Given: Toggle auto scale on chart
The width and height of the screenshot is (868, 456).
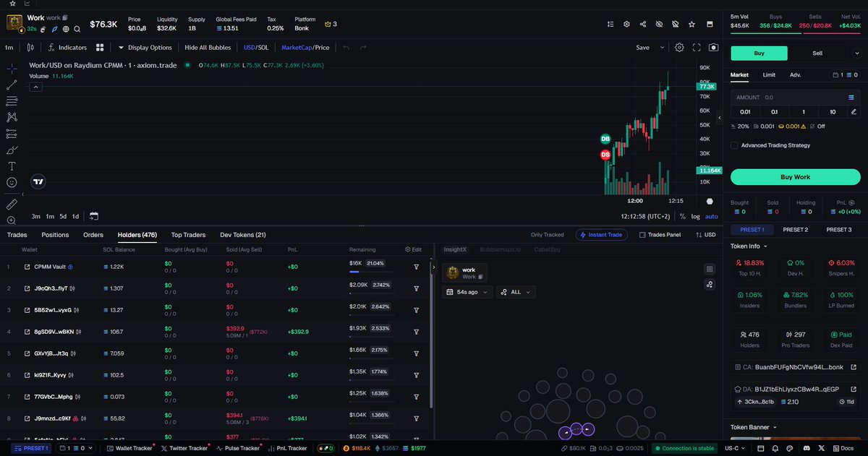Looking at the screenshot, I should [712, 216].
